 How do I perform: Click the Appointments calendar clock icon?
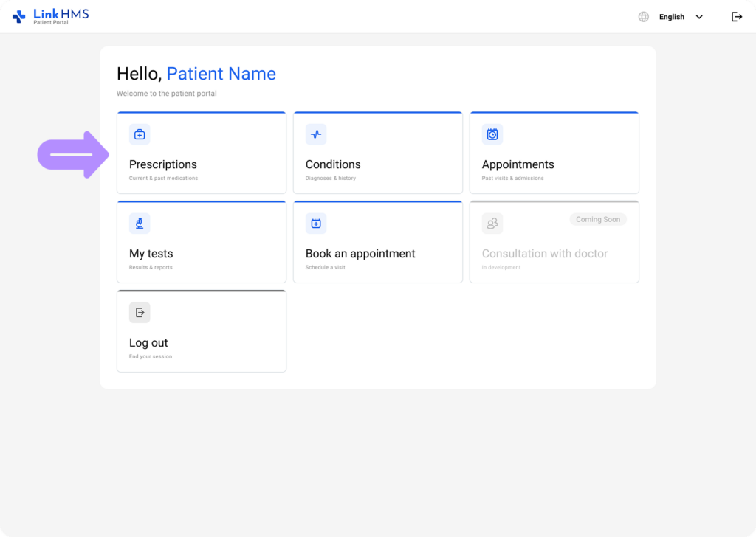tap(492, 134)
